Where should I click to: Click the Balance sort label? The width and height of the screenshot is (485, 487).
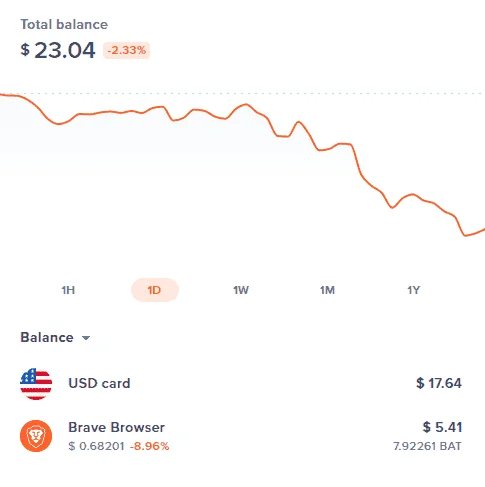(47, 337)
